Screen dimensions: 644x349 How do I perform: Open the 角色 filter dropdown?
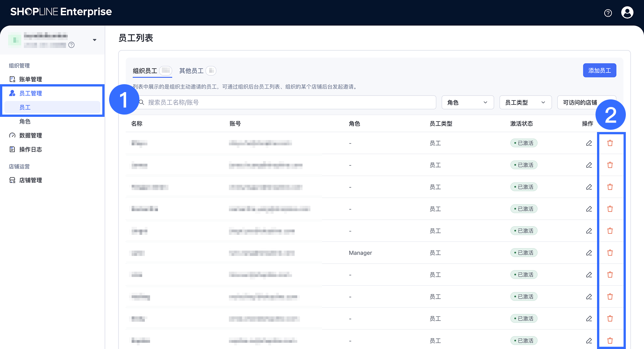pyautogui.click(x=467, y=102)
